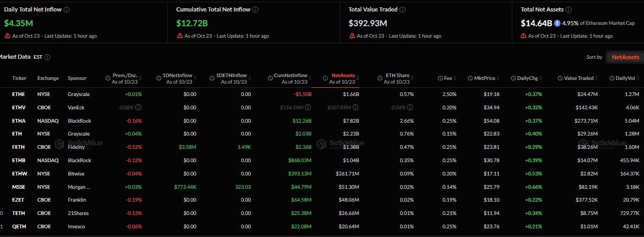Open the ETHE ticker row
This screenshot has width=644, height=237.
pos(19,94)
